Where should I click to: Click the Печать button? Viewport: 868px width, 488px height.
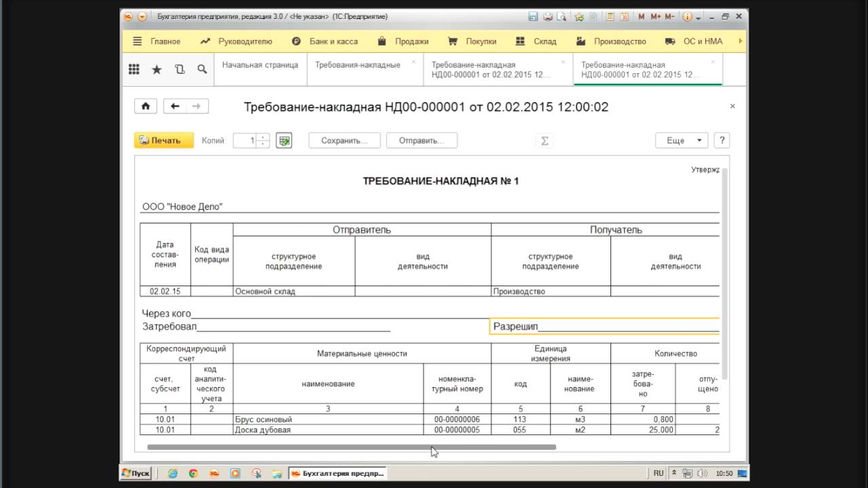pyautogui.click(x=164, y=140)
